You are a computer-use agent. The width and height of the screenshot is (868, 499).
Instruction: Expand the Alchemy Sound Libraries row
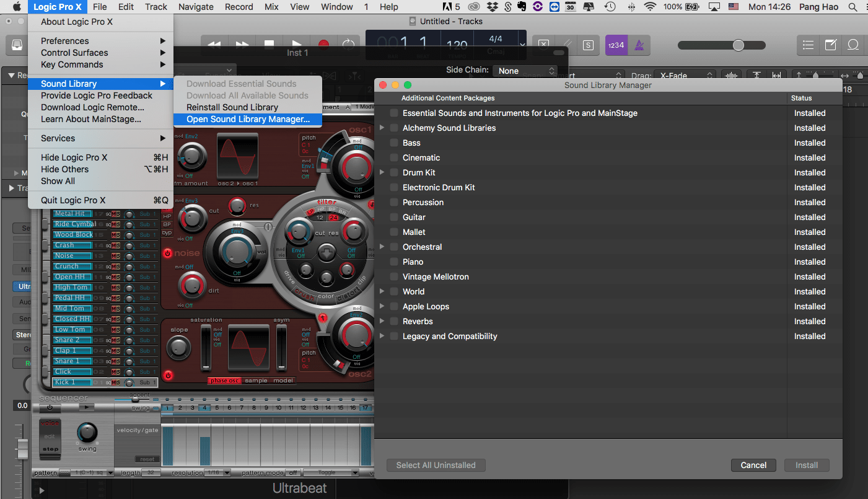pos(382,128)
